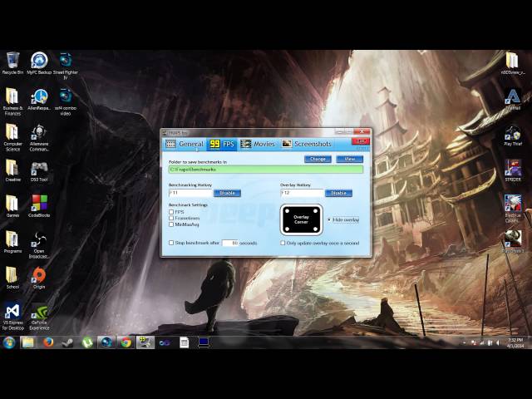Click the DS3 Tool gamepad icon
The height and width of the screenshot is (399, 532).
39,170
